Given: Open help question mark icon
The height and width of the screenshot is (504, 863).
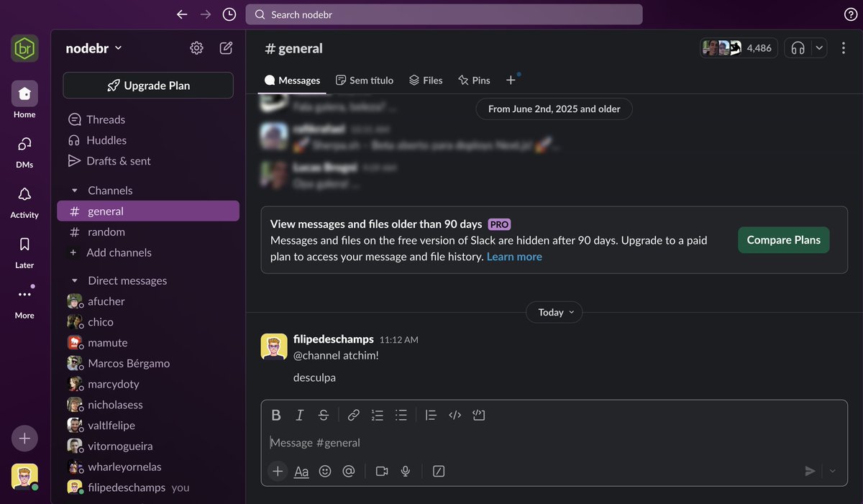Looking at the screenshot, I should coord(850,14).
